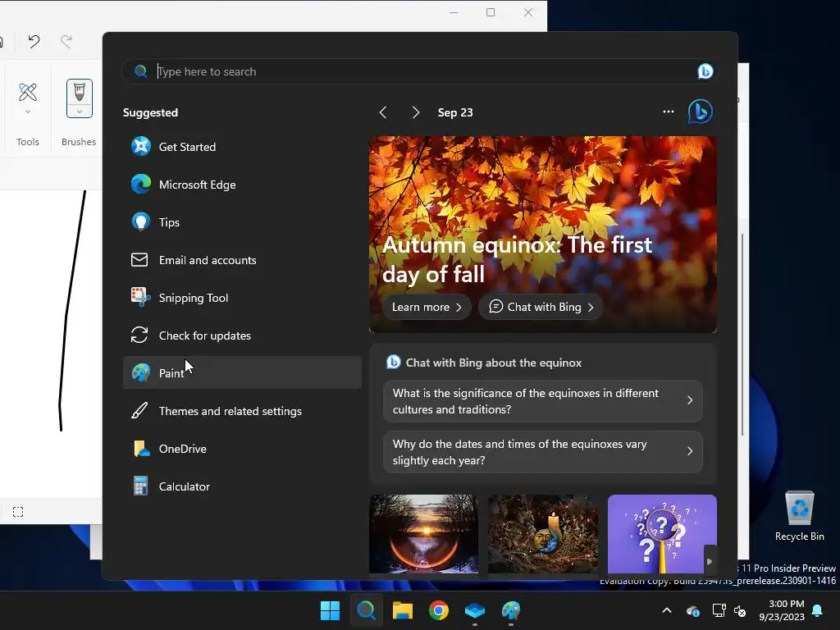This screenshot has height=630, width=840.
Task: Open the purple question marks thumbnail
Action: (662, 533)
